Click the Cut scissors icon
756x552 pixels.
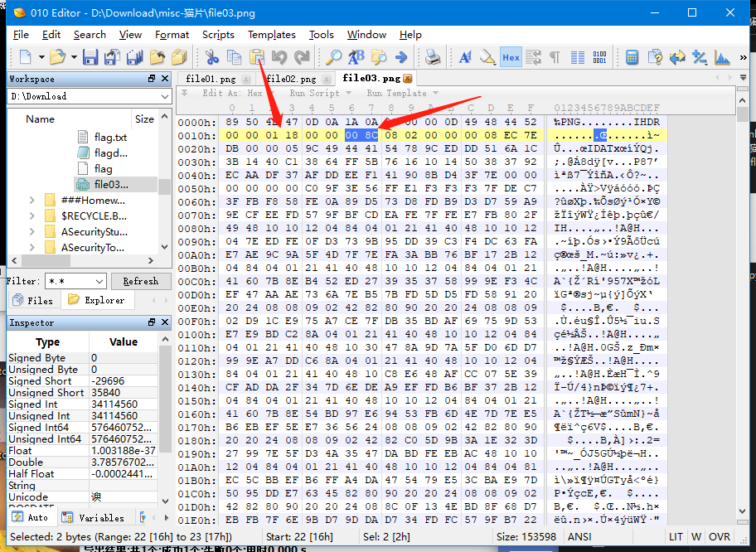(x=211, y=57)
